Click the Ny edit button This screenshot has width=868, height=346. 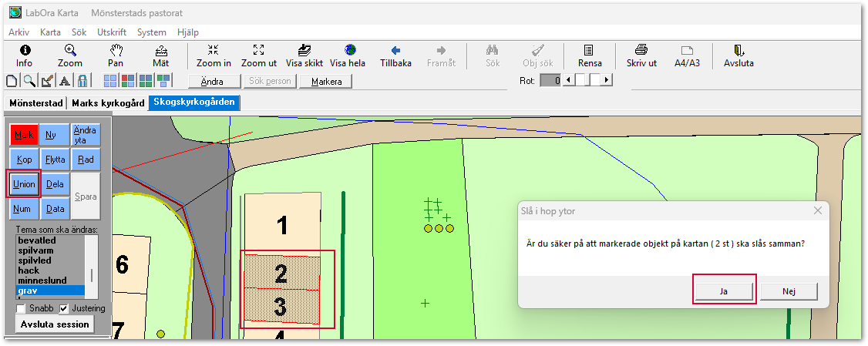[55, 135]
